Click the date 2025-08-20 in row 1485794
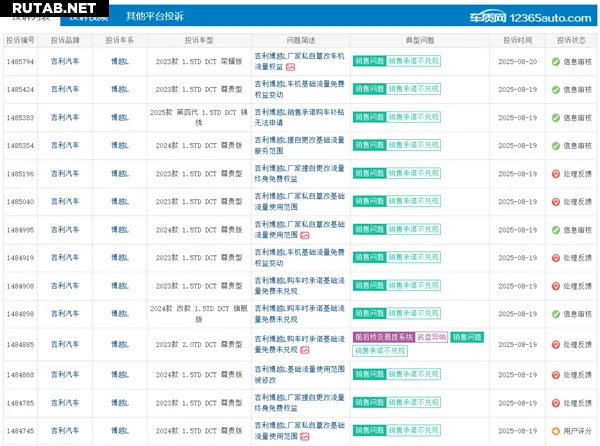 click(x=517, y=62)
